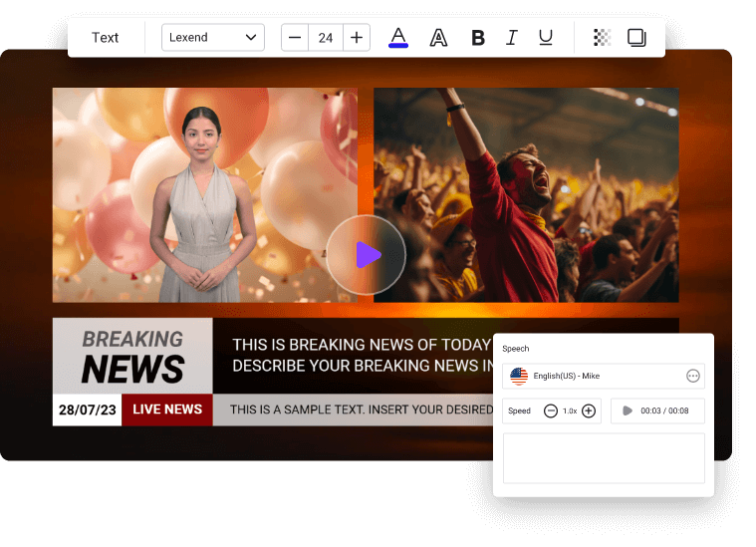Screen dimensions: 756x547
Task: Click the empty speech text box
Action: tap(604, 458)
